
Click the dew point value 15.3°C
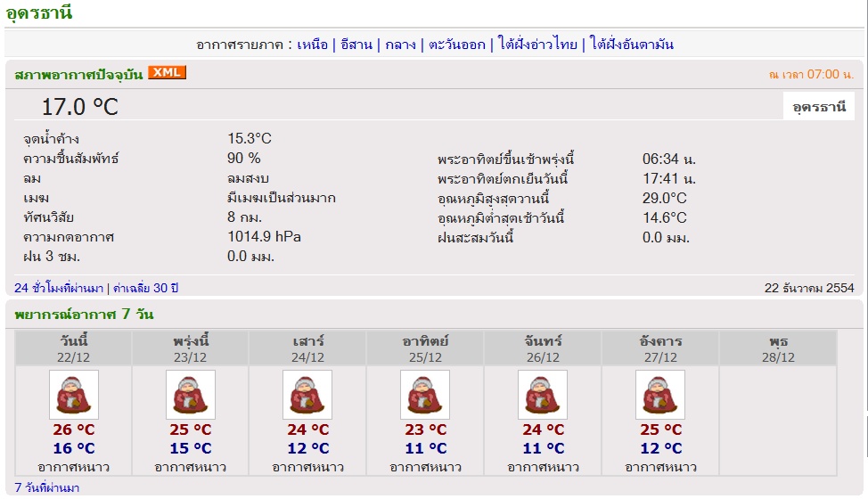click(x=250, y=138)
